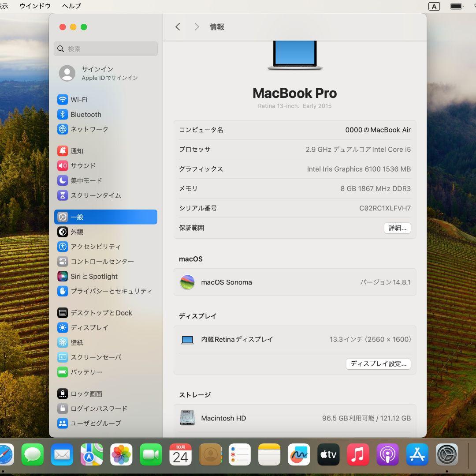Viewport: 476px width, 476px height.
Task: Open Freeform from the Dock
Action: point(299,454)
